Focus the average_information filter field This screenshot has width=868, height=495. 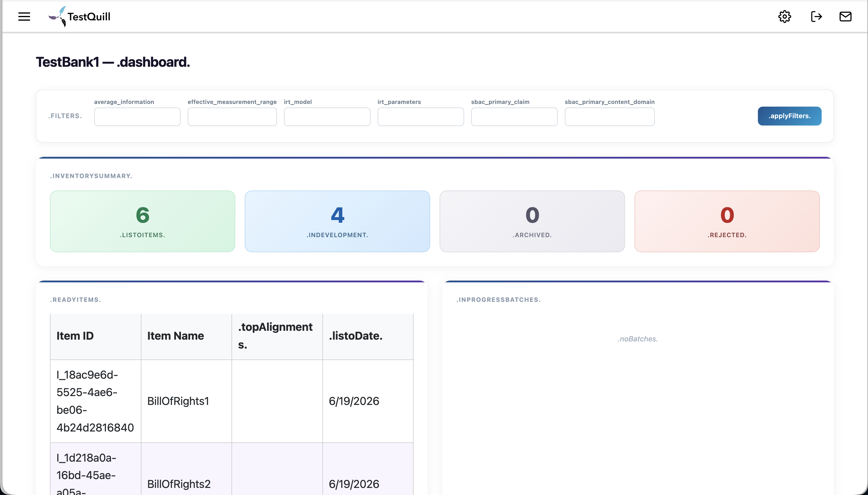pyautogui.click(x=137, y=117)
